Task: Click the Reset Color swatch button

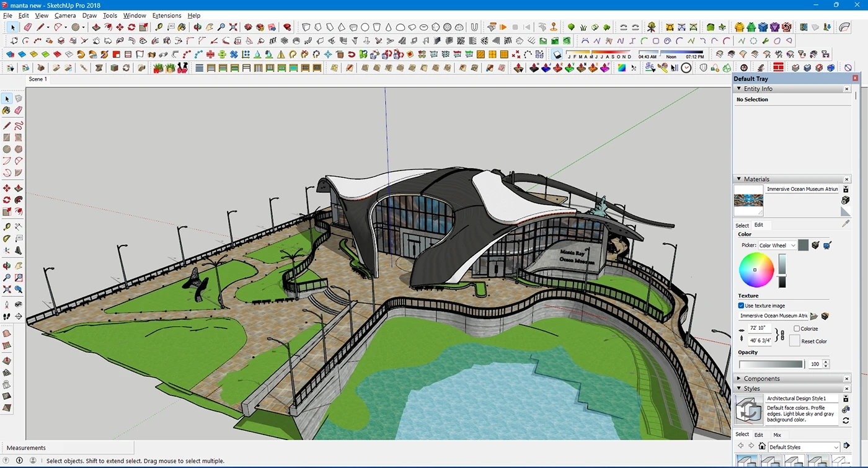Action: point(794,340)
